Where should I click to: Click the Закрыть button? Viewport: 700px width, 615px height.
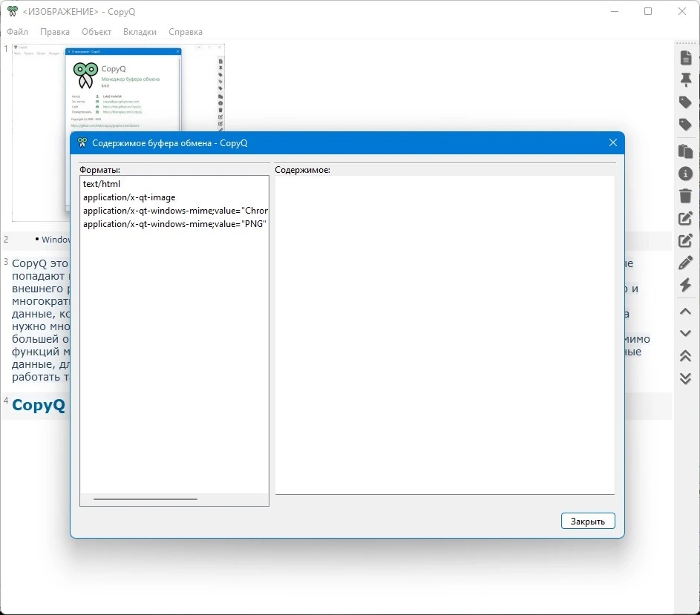coord(588,521)
